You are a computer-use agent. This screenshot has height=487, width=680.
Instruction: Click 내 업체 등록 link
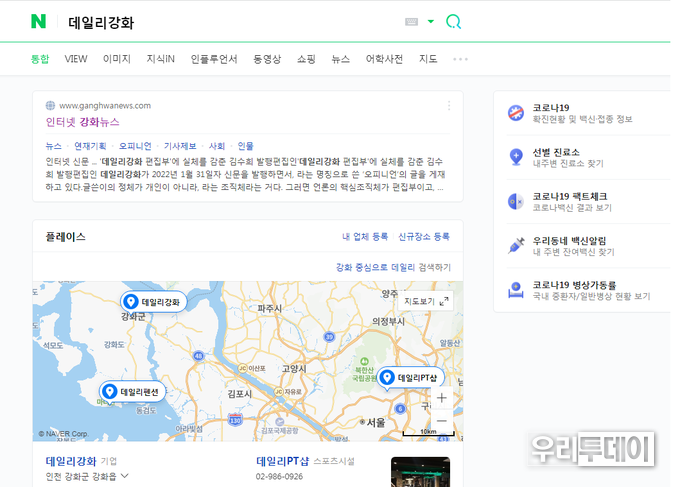click(365, 237)
